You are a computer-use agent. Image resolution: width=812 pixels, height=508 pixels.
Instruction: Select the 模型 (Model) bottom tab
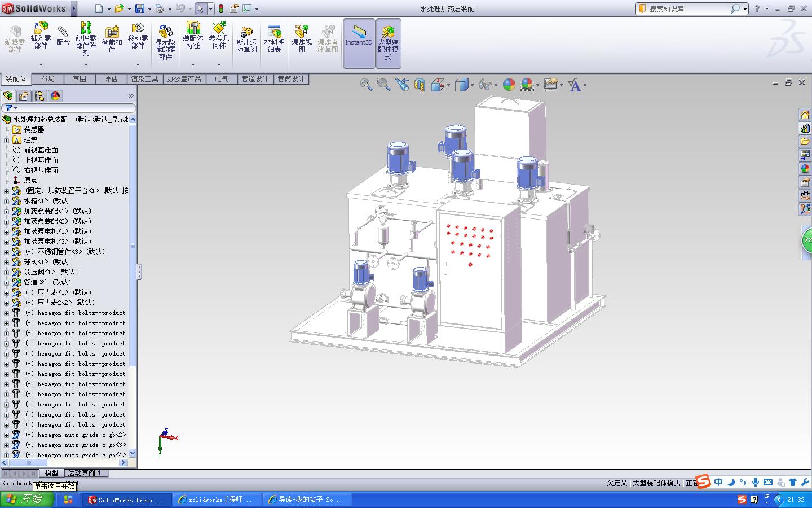[x=51, y=473]
